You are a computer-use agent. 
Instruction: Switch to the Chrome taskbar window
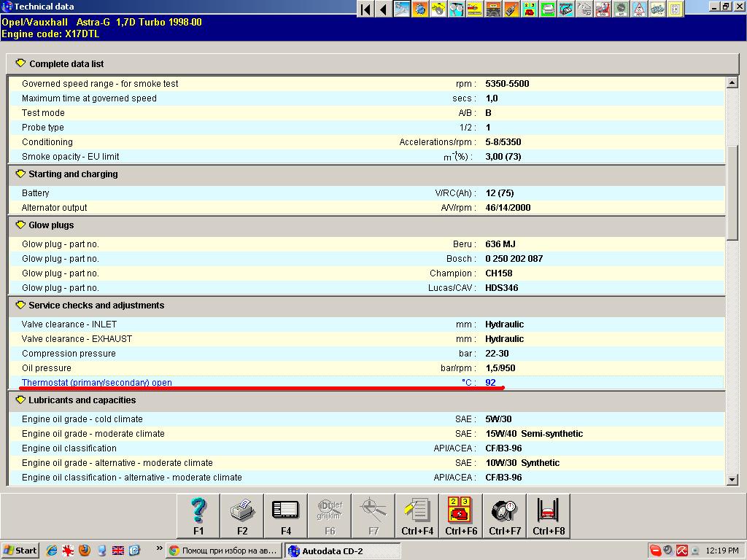pyautogui.click(x=223, y=551)
